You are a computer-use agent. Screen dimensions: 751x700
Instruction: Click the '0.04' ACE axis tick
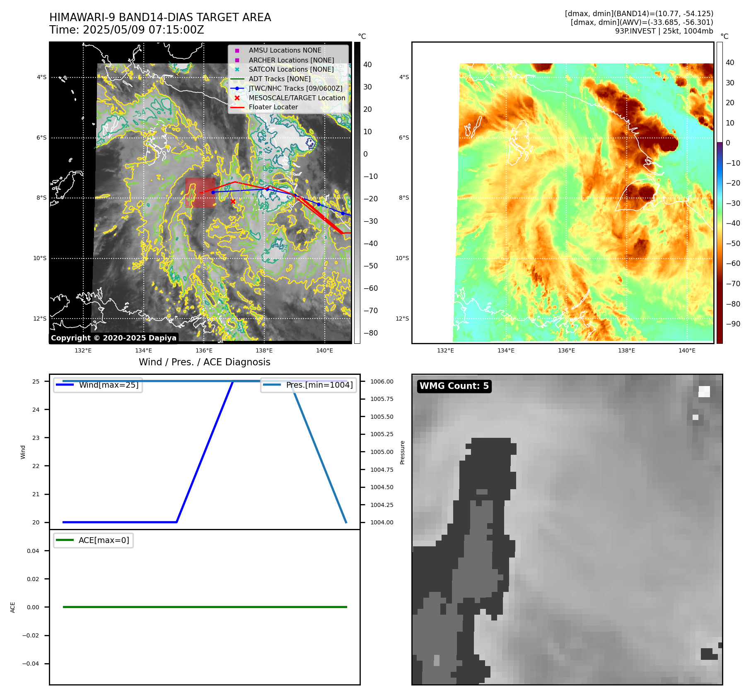[x=33, y=551]
